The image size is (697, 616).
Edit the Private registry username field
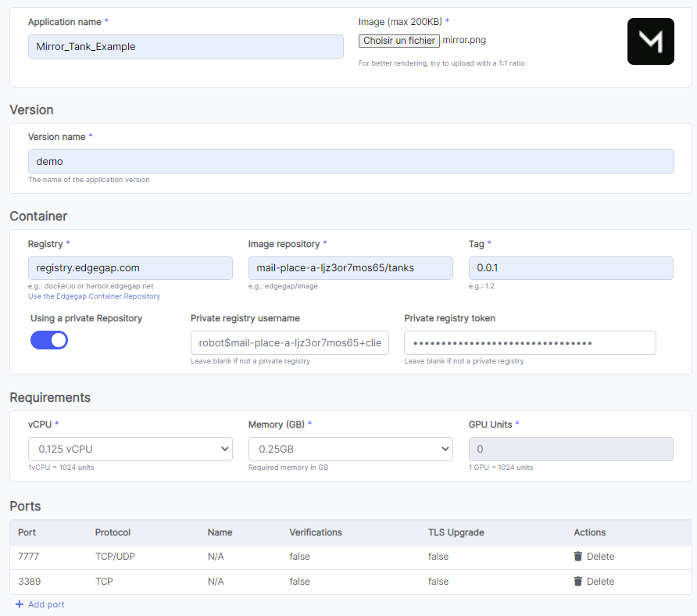tap(289, 342)
